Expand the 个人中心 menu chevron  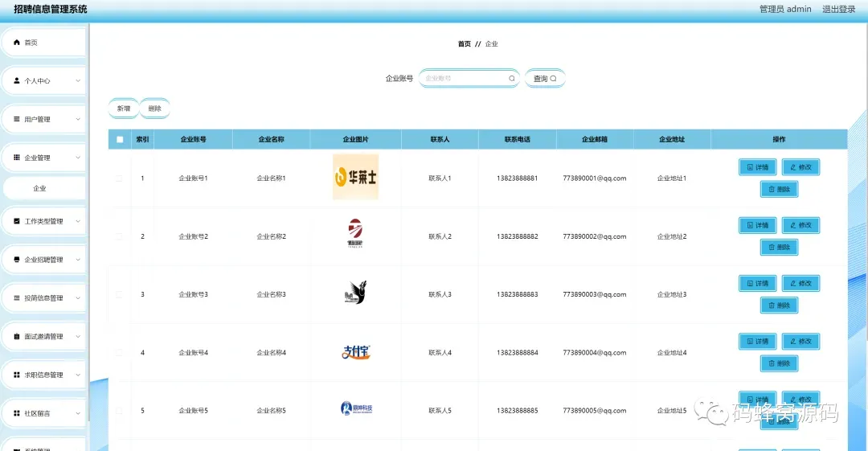point(78,81)
